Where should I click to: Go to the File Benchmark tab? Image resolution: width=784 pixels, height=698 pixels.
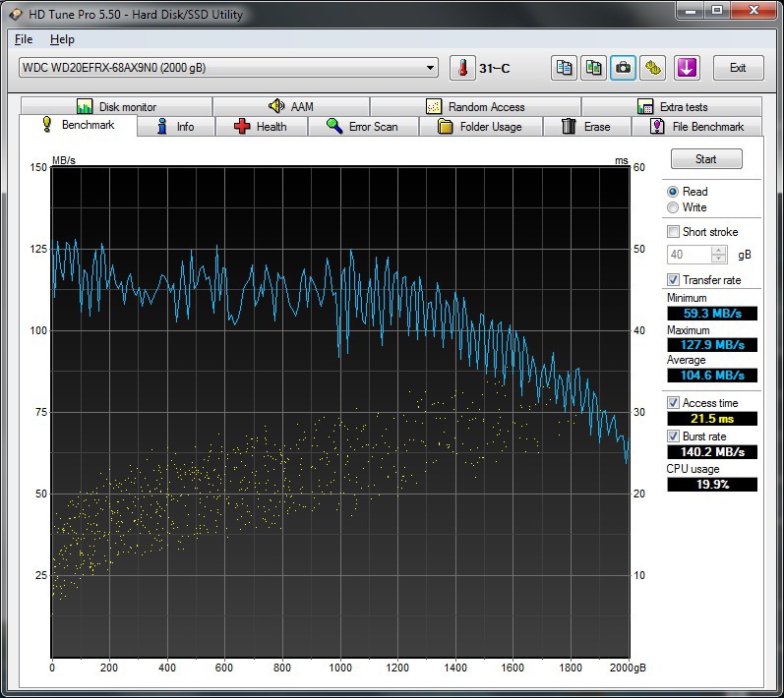(x=697, y=127)
